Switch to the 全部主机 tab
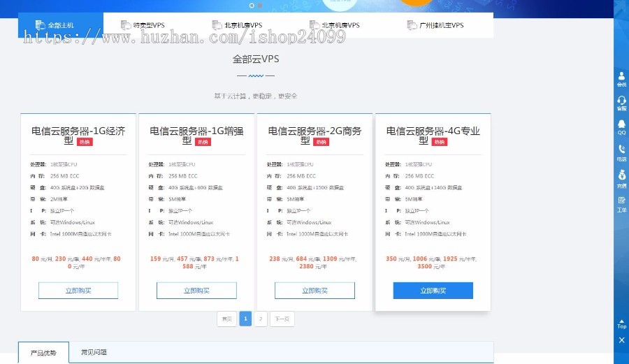Image resolution: width=629 pixels, height=364 pixels. (61, 25)
